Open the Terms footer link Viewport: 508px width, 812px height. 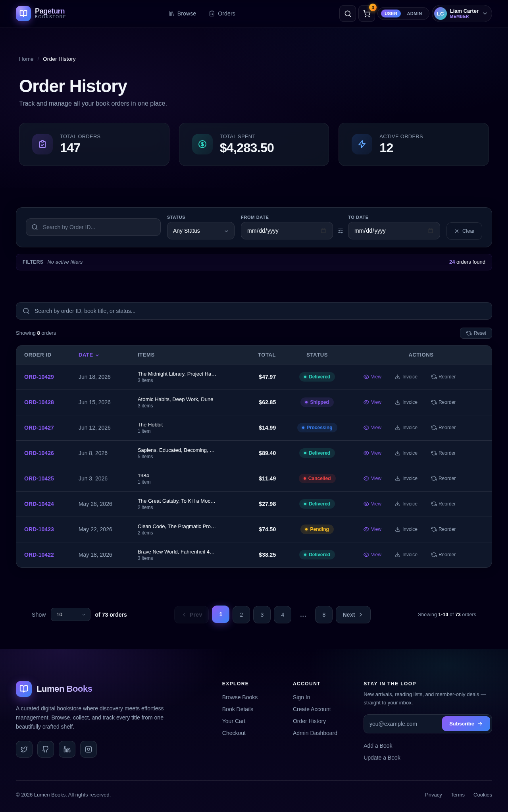[458, 795]
